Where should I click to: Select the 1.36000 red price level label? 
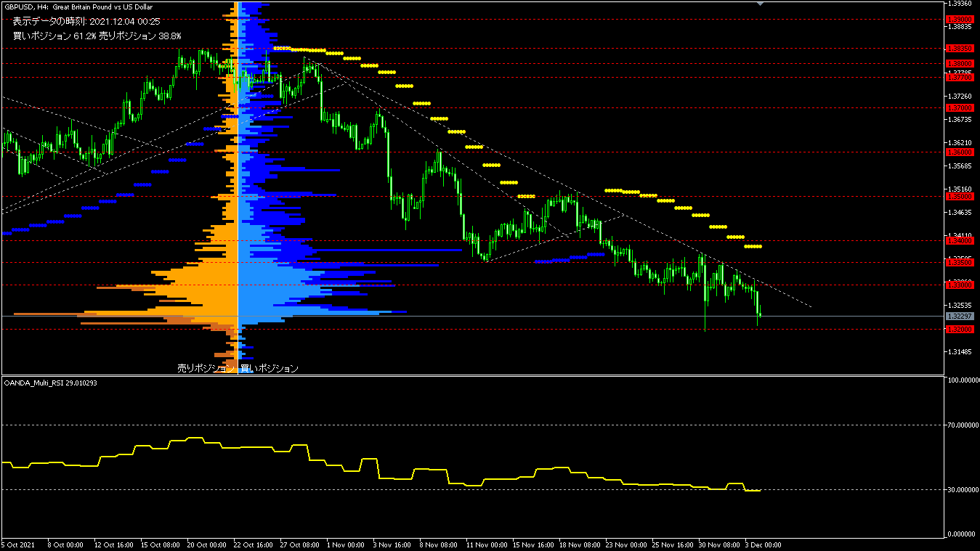(x=960, y=152)
